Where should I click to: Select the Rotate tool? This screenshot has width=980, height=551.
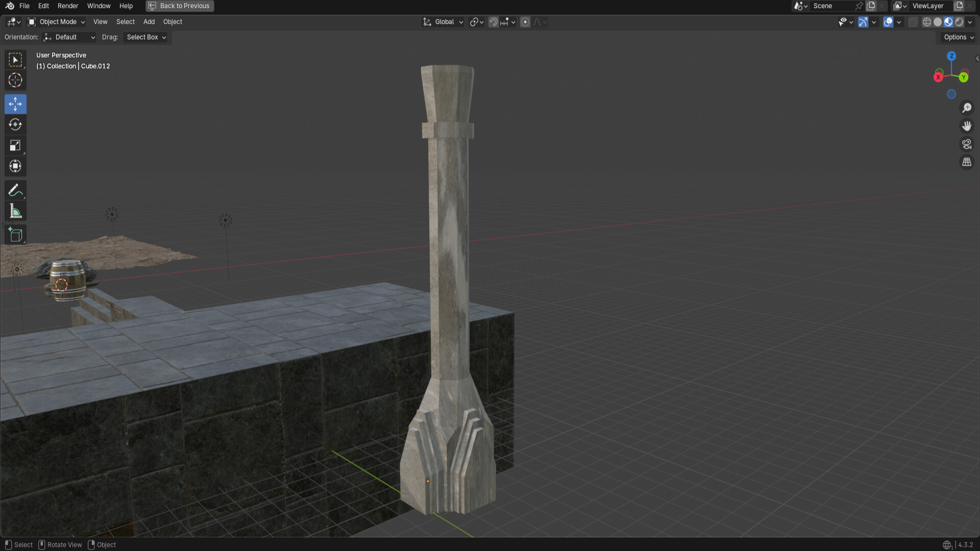click(x=15, y=124)
